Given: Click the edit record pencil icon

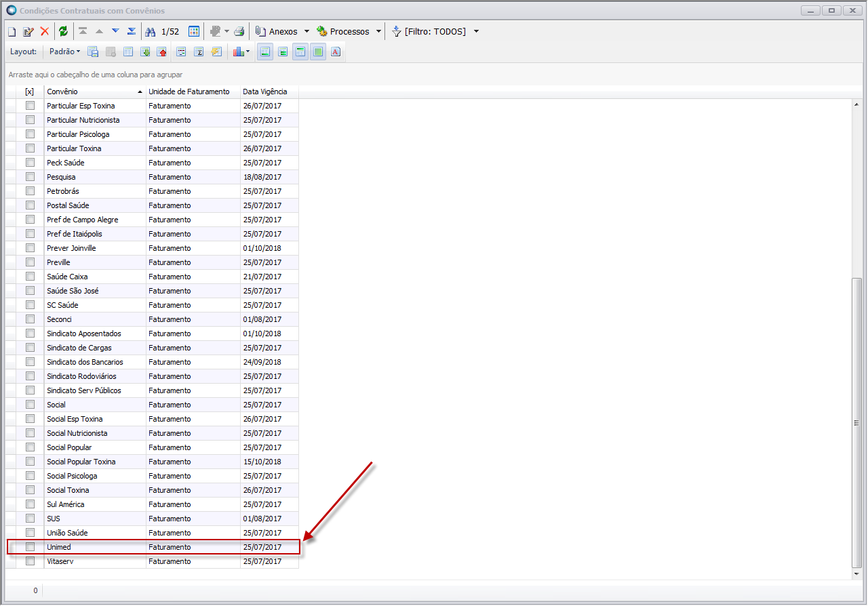Looking at the screenshot, I should (x=28, y=32).
